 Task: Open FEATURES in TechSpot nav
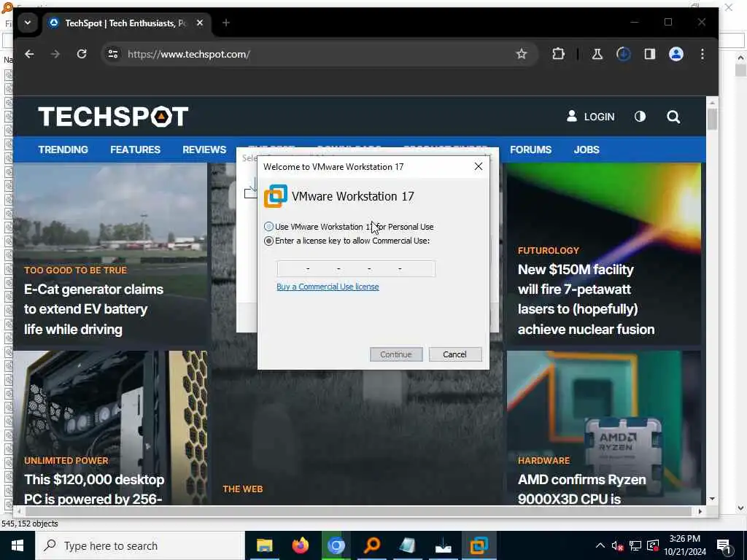coord(135,149)
